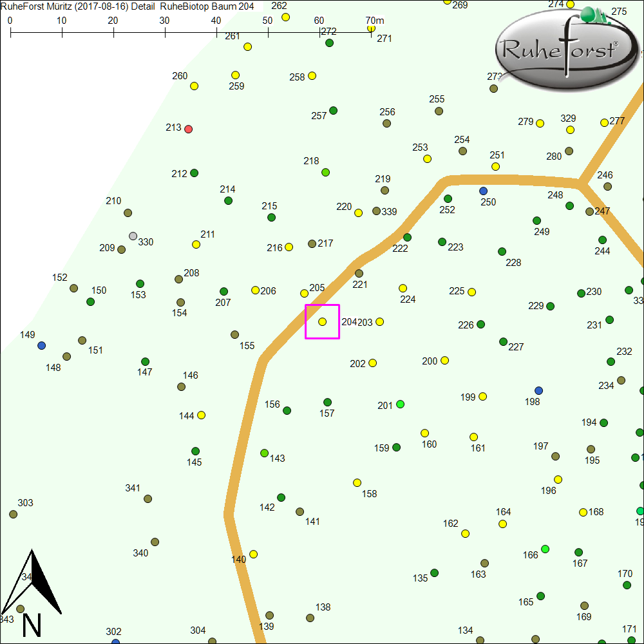Click the 40 tick on scale bar

click(x=216, y=30)
